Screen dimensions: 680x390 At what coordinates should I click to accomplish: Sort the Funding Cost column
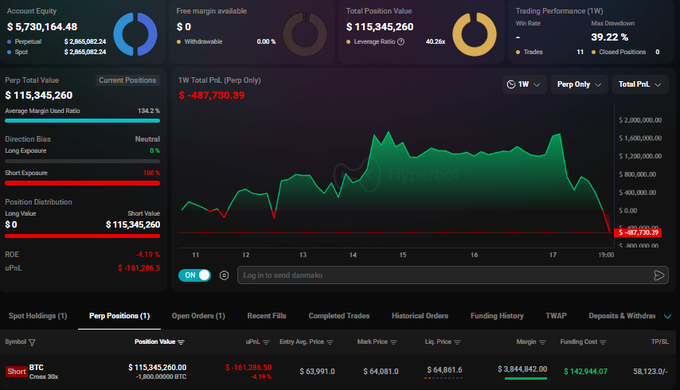tap(603, 342)
